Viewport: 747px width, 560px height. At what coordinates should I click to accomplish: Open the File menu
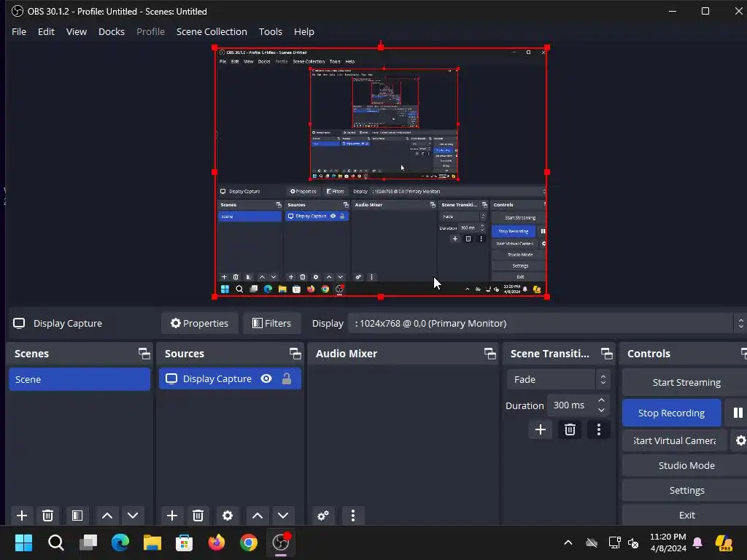(19, 31)
